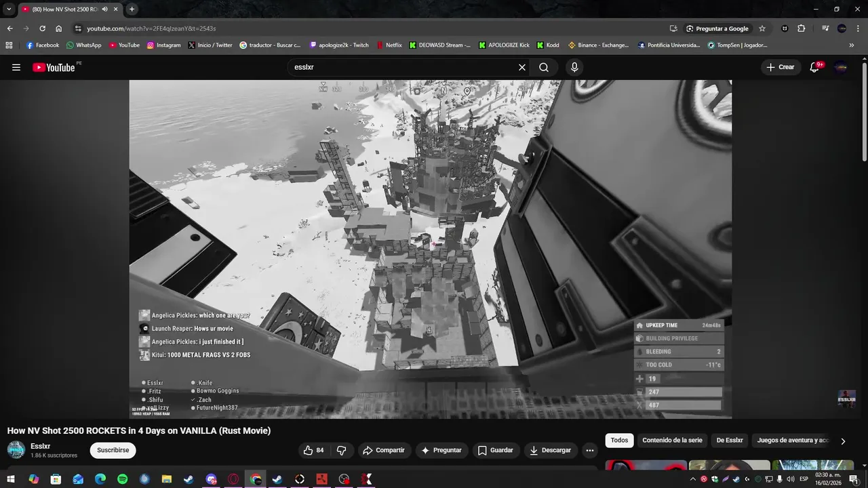Open YouTube notifications bell

[x=815, y=67]
